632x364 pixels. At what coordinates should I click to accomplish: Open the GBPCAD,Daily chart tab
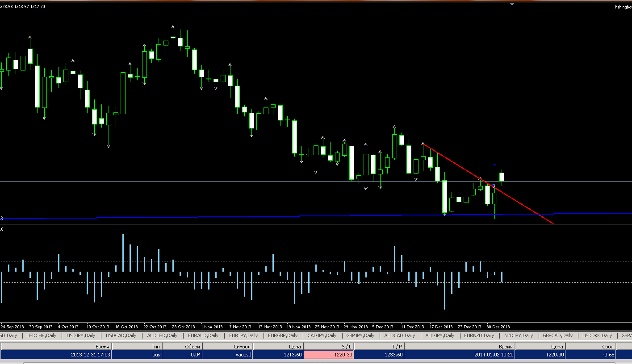pos(558,335)
